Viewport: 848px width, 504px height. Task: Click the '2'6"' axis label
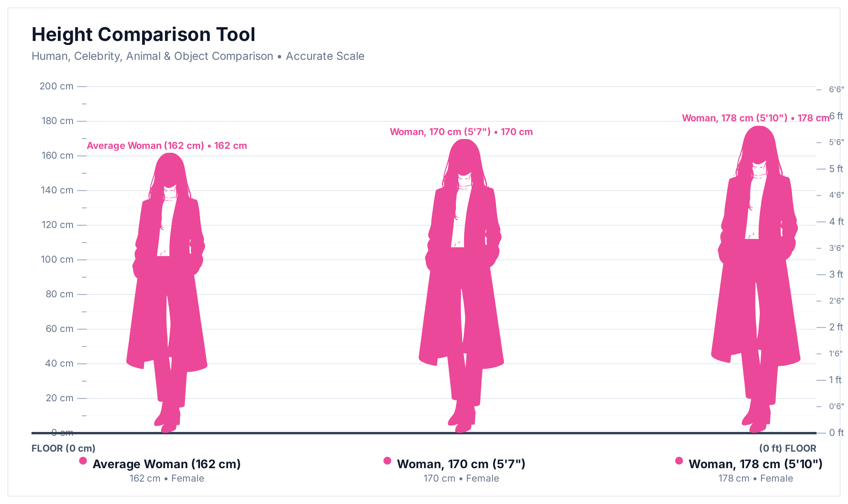pos(837,301)
